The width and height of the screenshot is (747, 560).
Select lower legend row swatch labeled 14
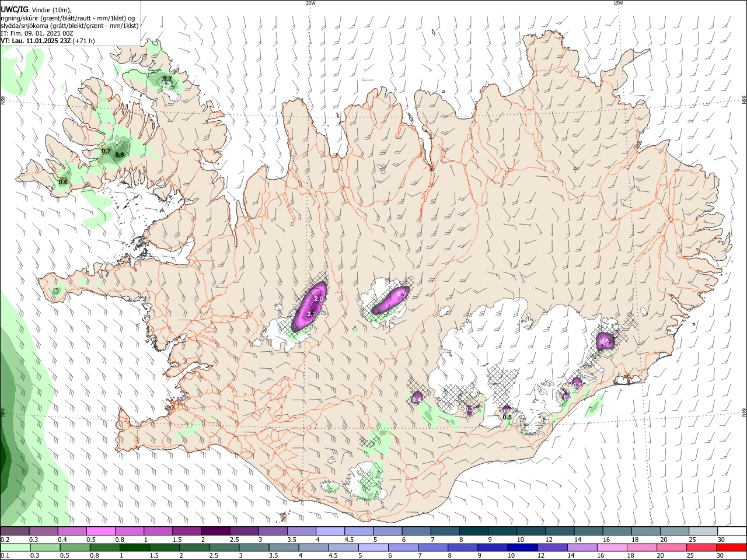click(x=582, y=548)
